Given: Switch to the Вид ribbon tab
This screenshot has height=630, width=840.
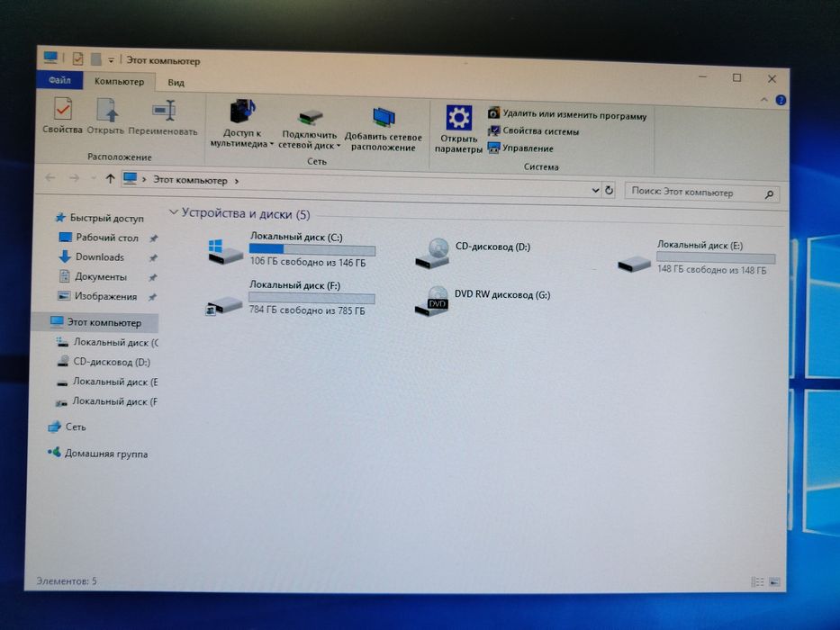Looking at the screenshot, I should pos(176,83).
